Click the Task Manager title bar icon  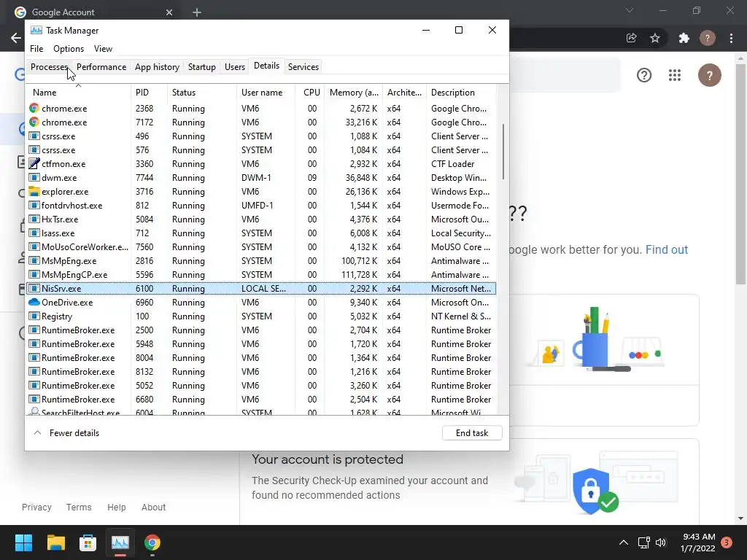[36, 30]
